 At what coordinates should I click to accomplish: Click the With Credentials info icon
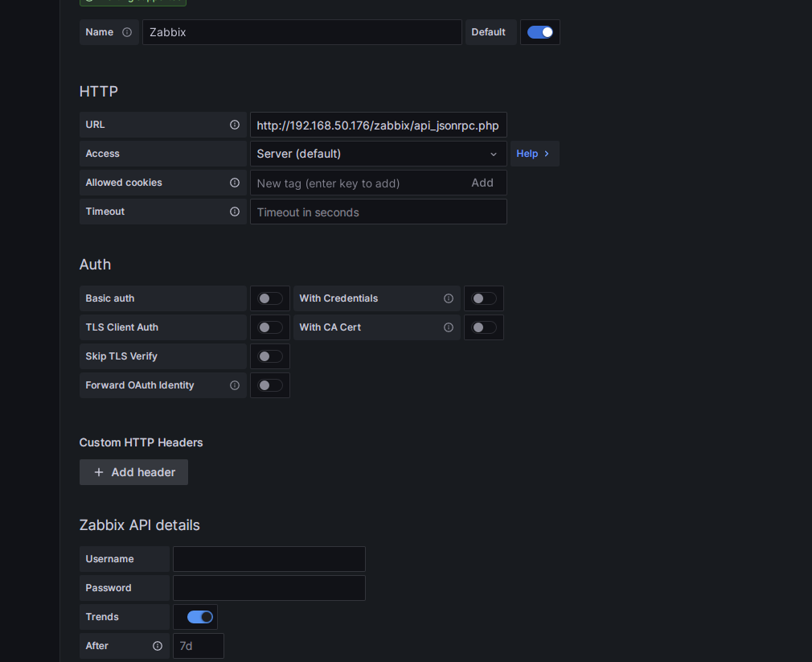pyautogui.click(x=449, y=298)
